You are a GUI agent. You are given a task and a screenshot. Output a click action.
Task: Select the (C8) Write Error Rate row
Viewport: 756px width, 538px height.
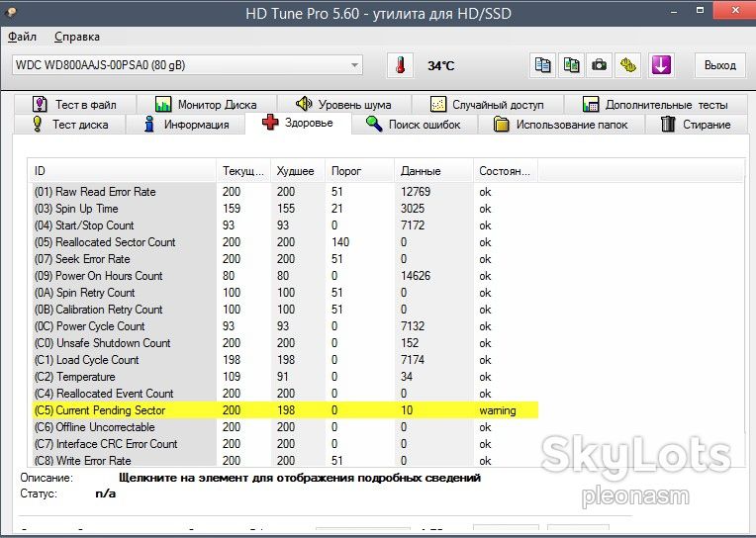pos(285,461)
